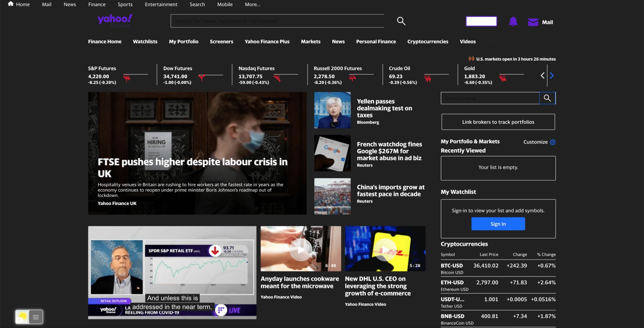Click the Home house icon in top bar
This screenshot has width=644, height=328.
[x=11, y=4]
